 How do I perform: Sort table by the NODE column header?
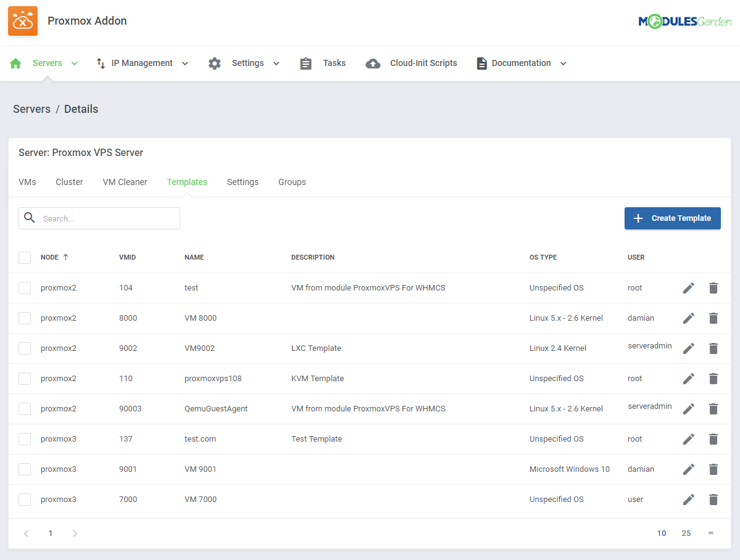click(x=50, y=258)
